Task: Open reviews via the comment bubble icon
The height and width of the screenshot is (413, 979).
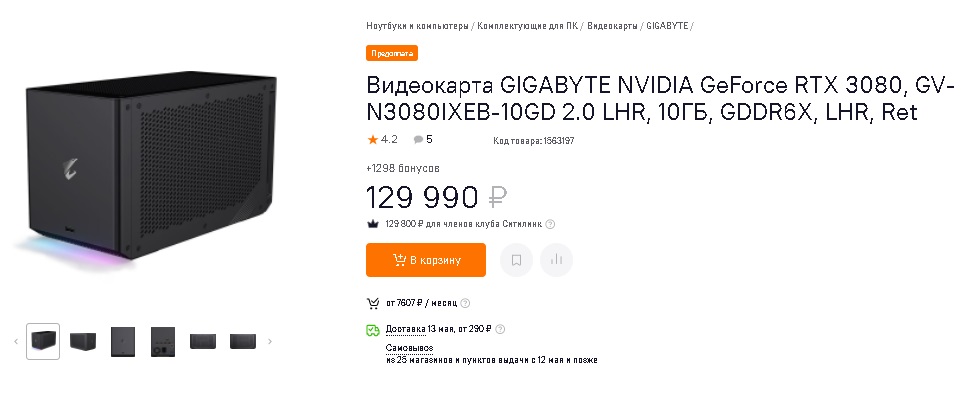Action: [x=418, y=140]
